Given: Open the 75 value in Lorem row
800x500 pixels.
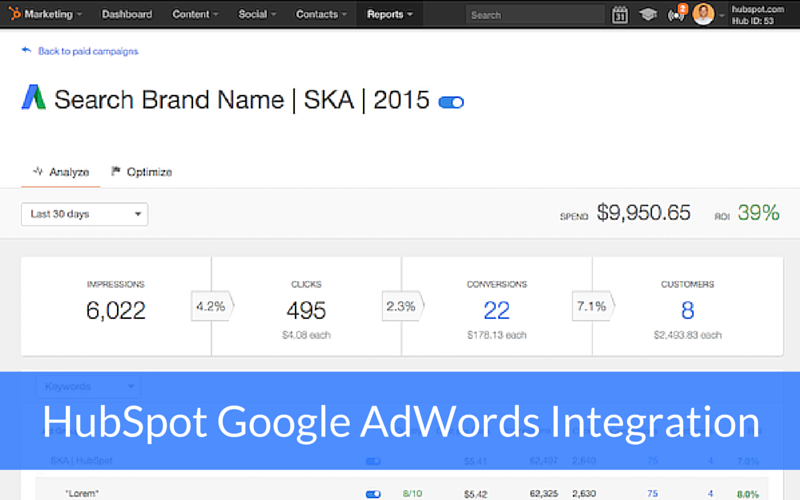Looking at the screenshot, I should pos(652,493).
